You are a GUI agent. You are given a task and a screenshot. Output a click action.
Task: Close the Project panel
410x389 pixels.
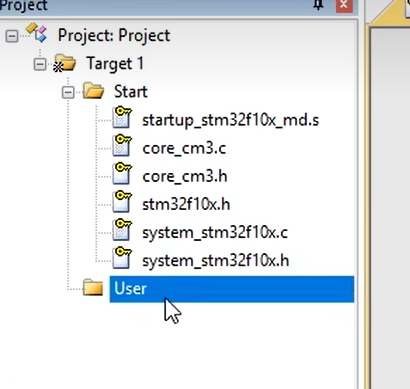pos(344,5)
